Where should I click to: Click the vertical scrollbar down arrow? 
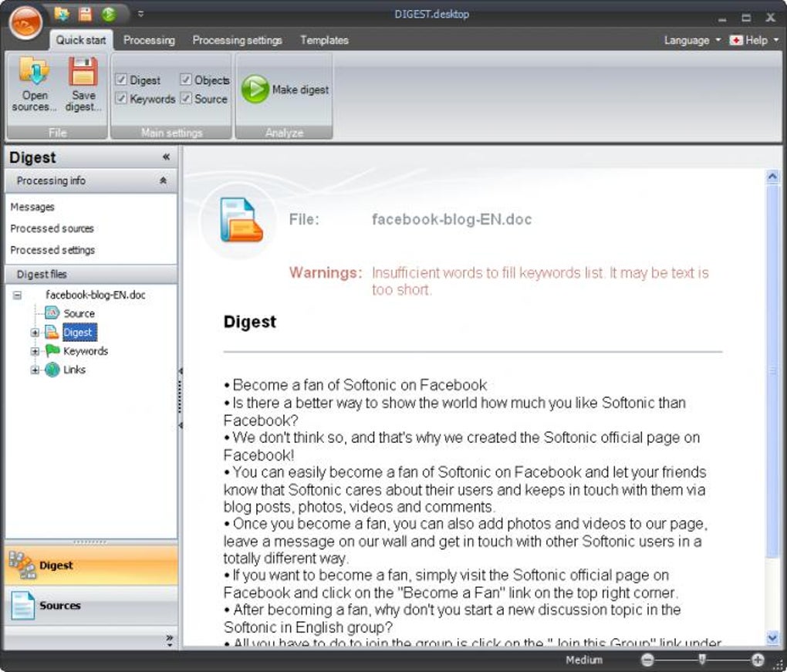774,639
